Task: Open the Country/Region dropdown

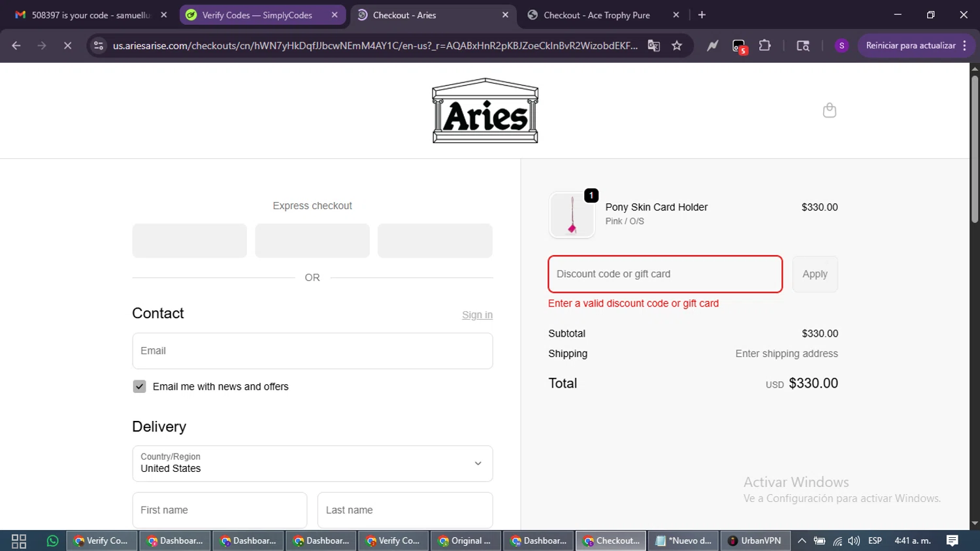Action: [x=312, y=463]
